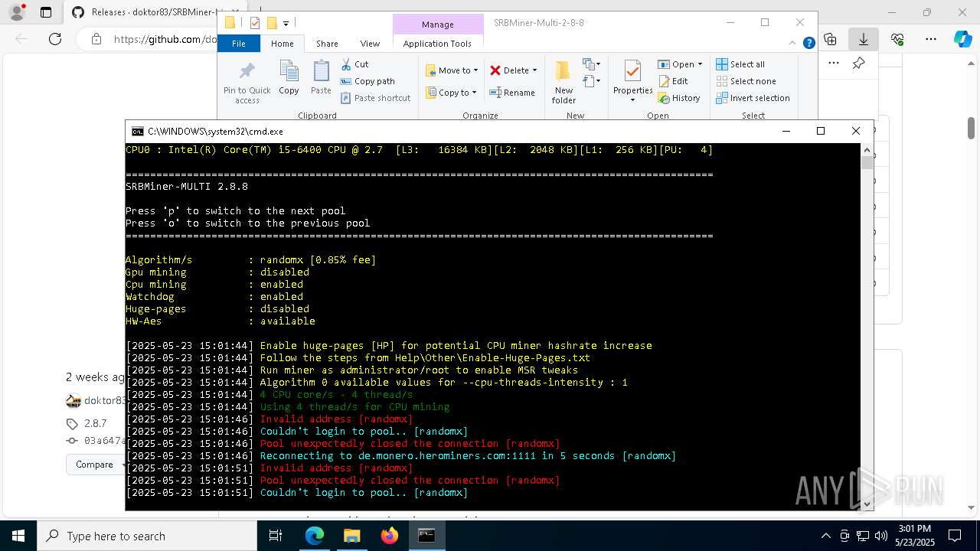Click the site lock icon in address bar

tap(96, 39)
